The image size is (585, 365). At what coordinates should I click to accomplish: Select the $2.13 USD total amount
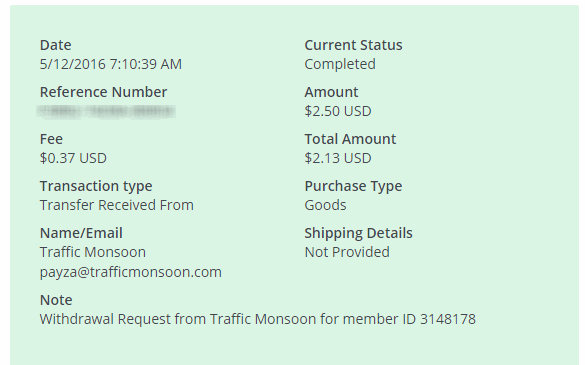(x=338, y=158)
